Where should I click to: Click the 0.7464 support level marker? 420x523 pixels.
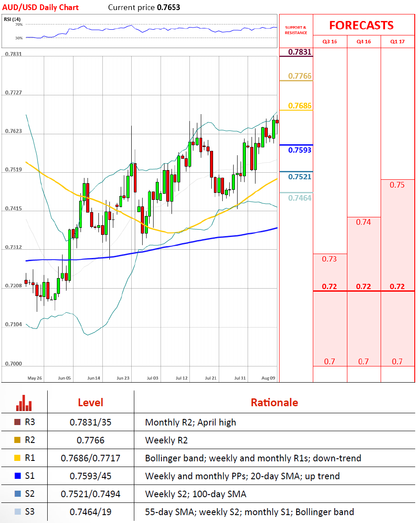click(x=300, y=198)
